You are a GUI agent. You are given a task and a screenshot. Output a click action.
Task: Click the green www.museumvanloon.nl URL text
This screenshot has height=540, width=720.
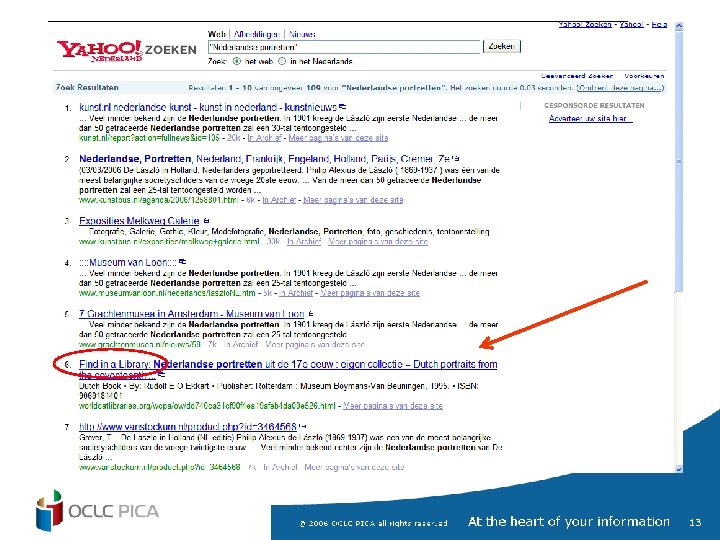pos(167,292)
